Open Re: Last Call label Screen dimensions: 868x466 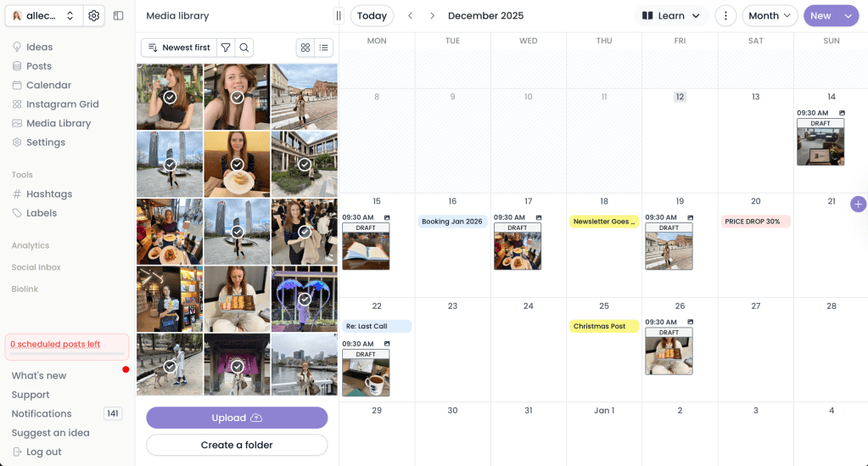(377, 326)
